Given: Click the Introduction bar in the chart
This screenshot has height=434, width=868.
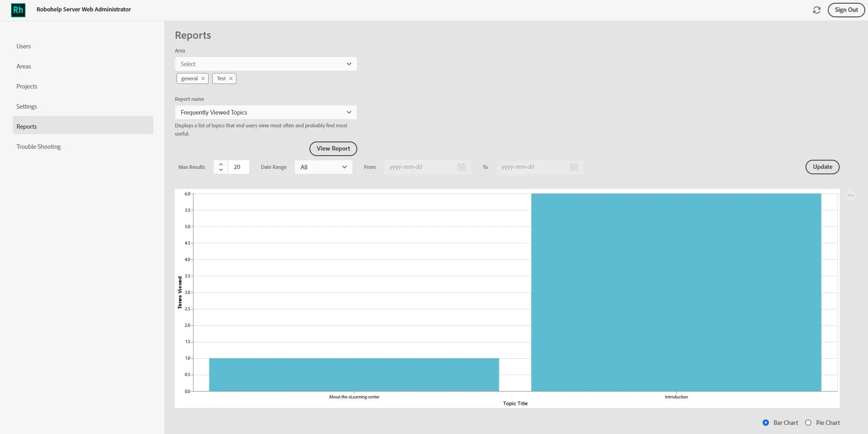Looking at the screenshot, I should pyautogui.click(x=676, y=292).
